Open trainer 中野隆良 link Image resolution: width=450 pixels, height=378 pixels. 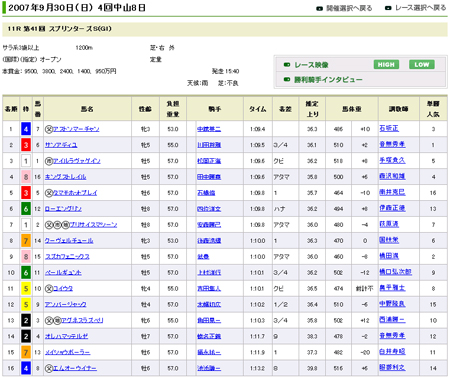(x=392, y=304)
